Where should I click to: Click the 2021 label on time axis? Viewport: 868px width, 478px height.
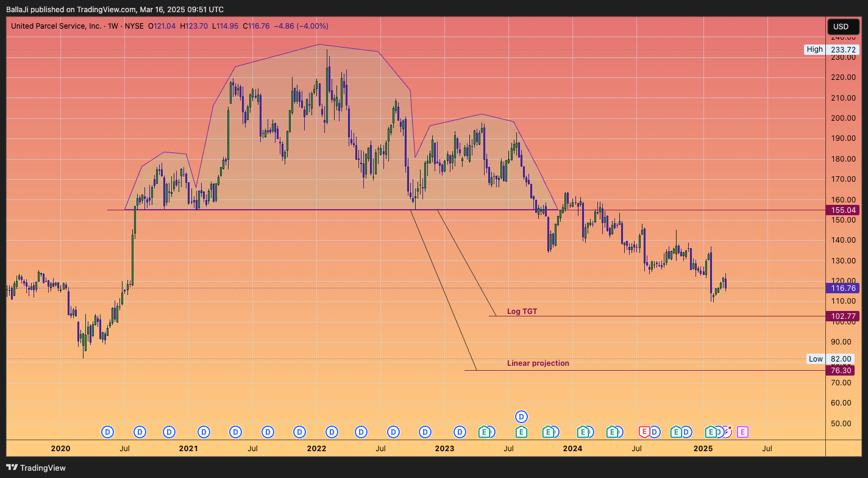point(188,449)
